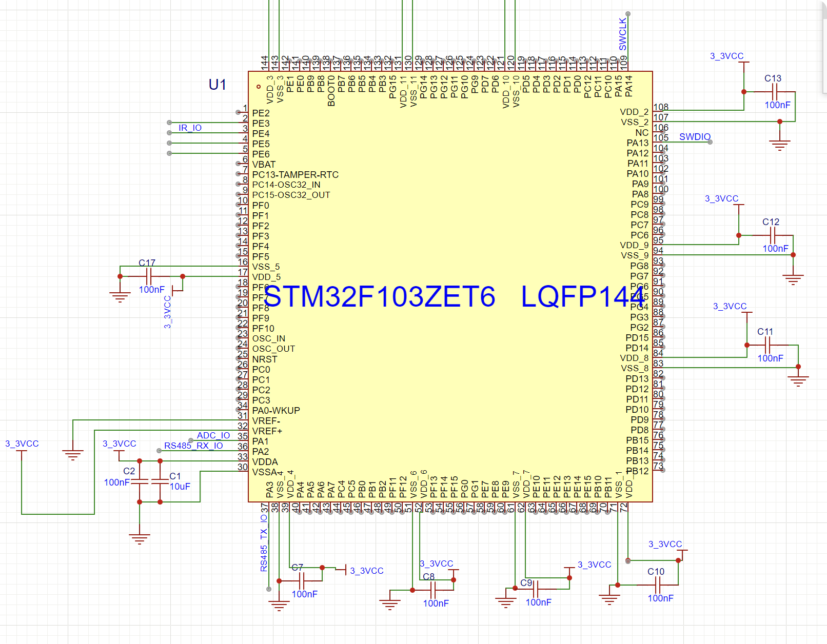Screen dimensions: 827x644
Task: Select the 100nF value under C11
Action: point(771,358)
